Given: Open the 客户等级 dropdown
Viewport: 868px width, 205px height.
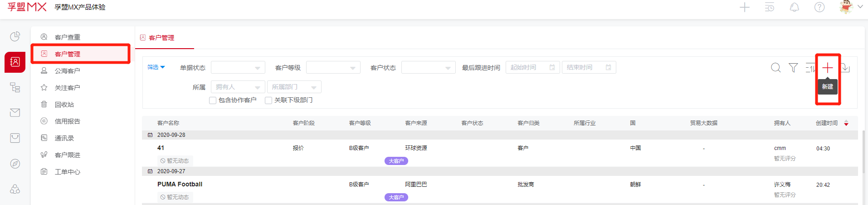Looking at the screenshot, I should coord(333,68).
